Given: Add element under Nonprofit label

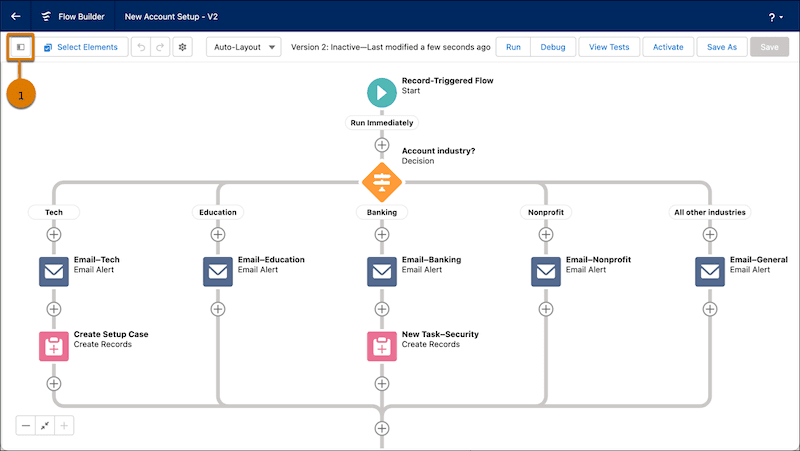Looking at the screenshot, I should tap(546, 235).
